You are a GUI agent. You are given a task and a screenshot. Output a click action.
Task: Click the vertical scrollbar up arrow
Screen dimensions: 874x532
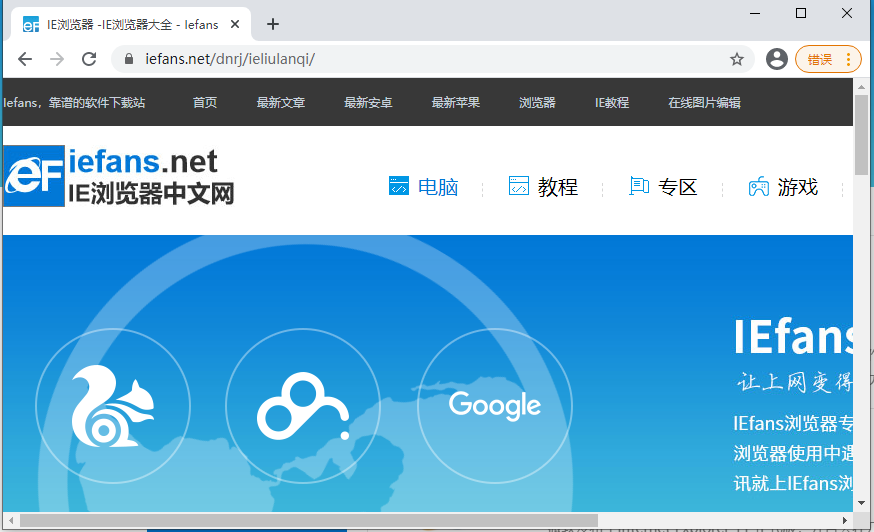pos(861,87)
